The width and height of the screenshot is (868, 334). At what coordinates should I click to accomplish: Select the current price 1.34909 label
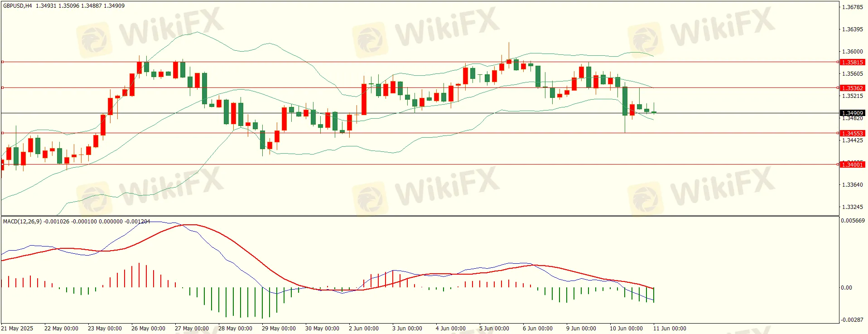852,113
